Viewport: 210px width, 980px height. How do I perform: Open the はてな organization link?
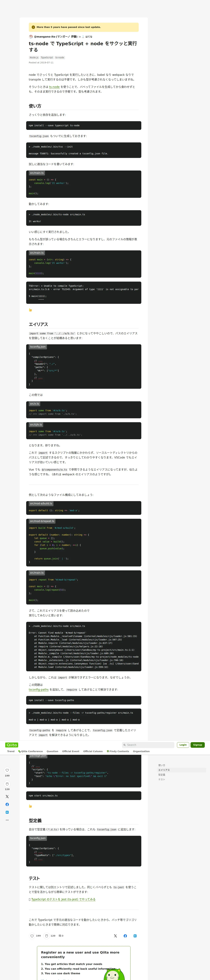point(89,37)
